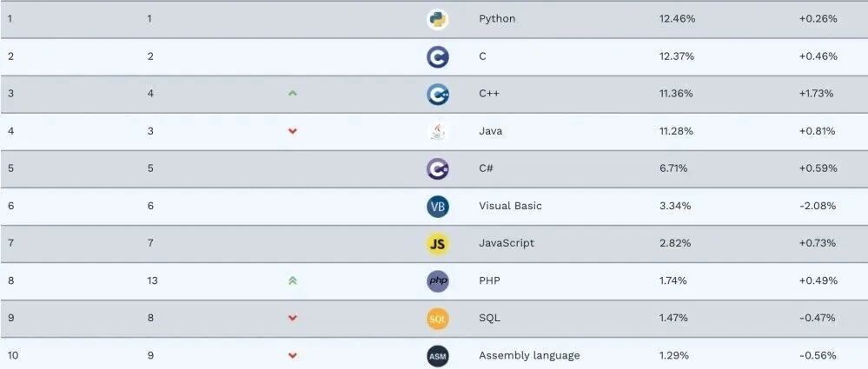The image size is (868, 369).
Task: Click the double green up arrow for PHP
Action: (x=293, y=280)
